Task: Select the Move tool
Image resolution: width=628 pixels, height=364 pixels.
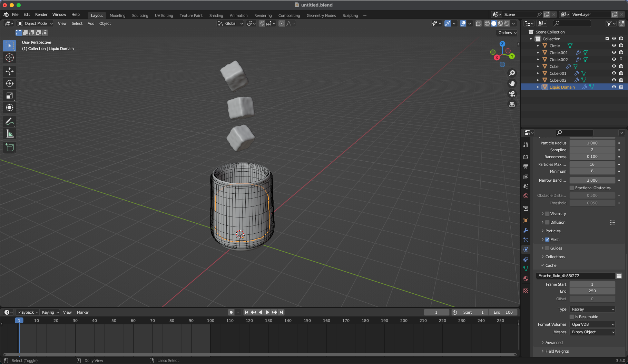Action: [x=10, y=71]
